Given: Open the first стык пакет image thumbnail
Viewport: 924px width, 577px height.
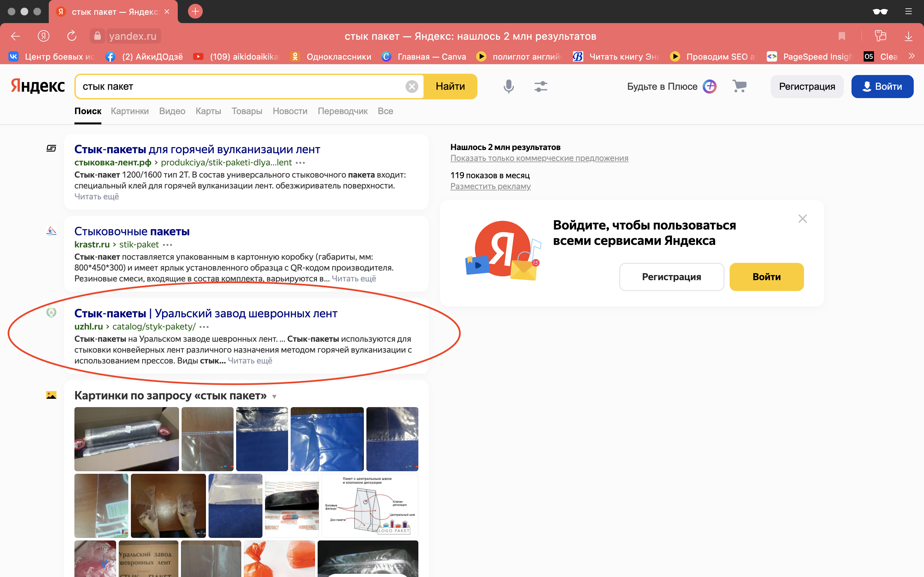Looking at the screenshot, I should tap(126, 439).
